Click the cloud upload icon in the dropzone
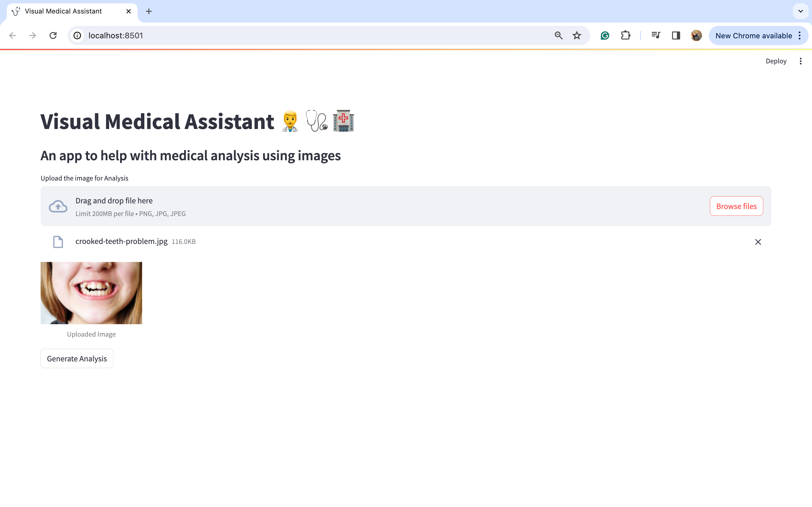Viewport: 812px width, 507px height. 58,206
